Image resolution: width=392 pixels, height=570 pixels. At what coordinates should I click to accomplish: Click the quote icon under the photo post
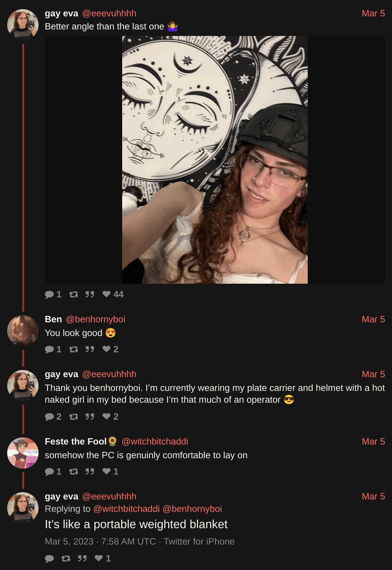click(x=90, y=294)
